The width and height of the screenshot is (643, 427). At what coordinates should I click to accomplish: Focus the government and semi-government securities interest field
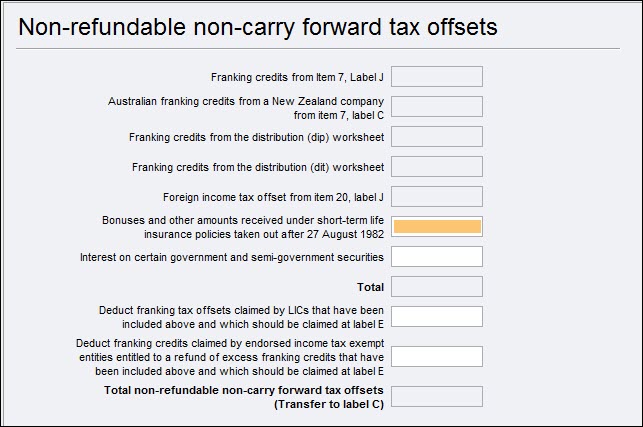click(437, 257)
